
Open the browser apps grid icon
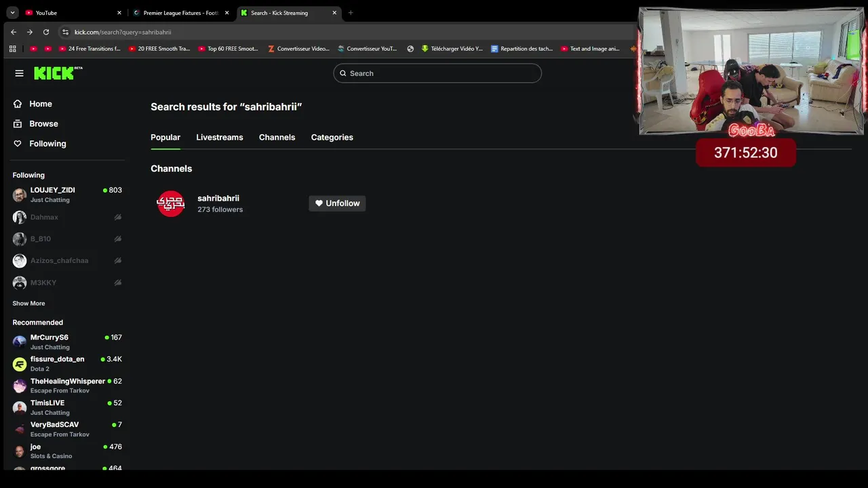point(12,49)
